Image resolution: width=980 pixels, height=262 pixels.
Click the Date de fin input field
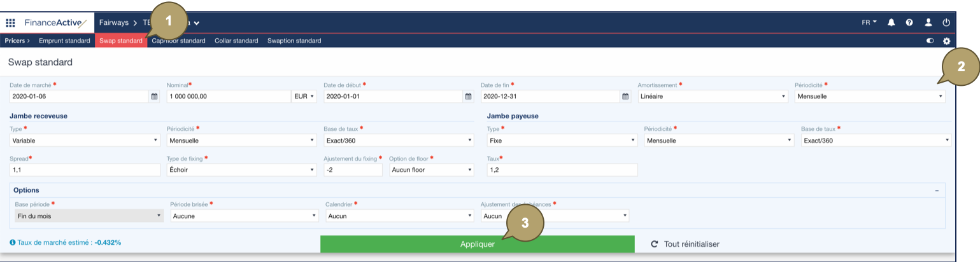coord(551,97)
